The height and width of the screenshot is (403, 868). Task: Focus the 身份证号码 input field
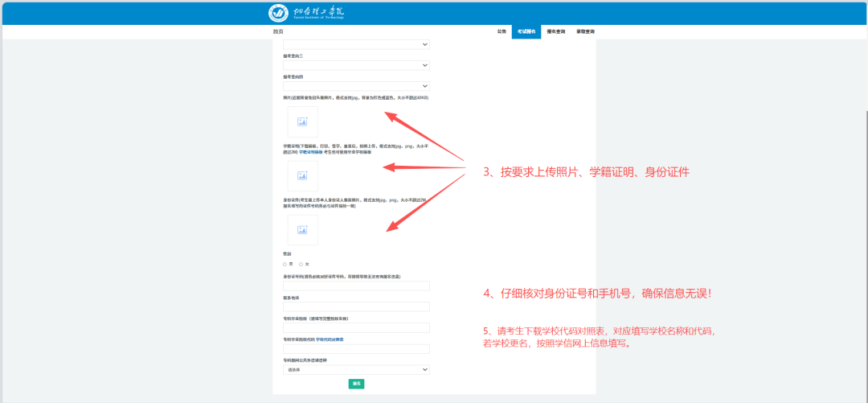pos(356,286)
